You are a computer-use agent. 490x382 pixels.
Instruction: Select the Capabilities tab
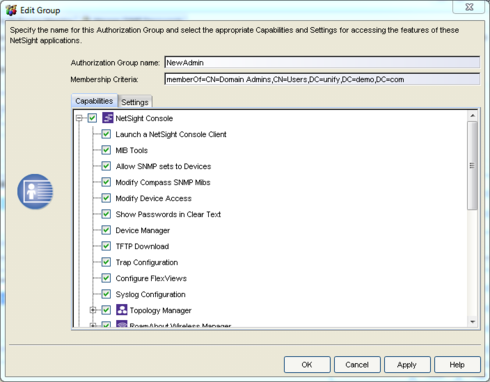[94, 101]
